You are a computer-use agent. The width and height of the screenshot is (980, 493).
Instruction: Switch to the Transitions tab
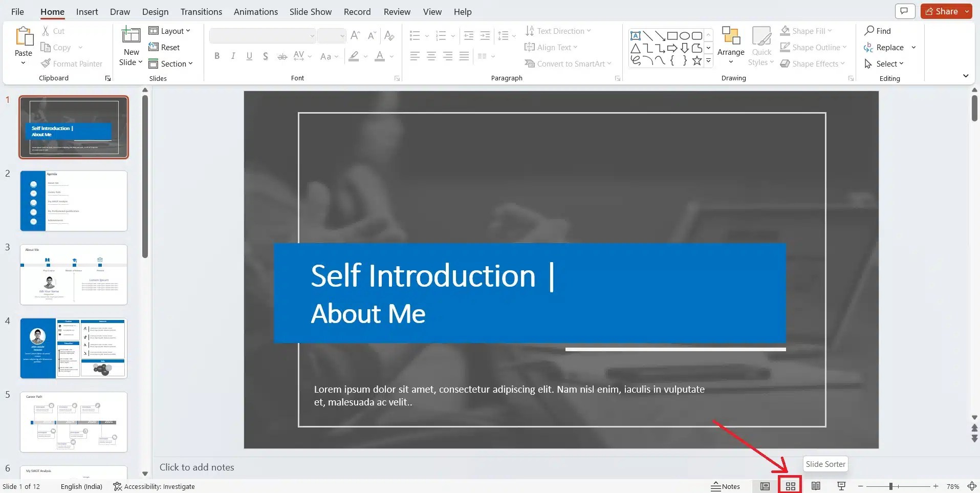(201, 11)
